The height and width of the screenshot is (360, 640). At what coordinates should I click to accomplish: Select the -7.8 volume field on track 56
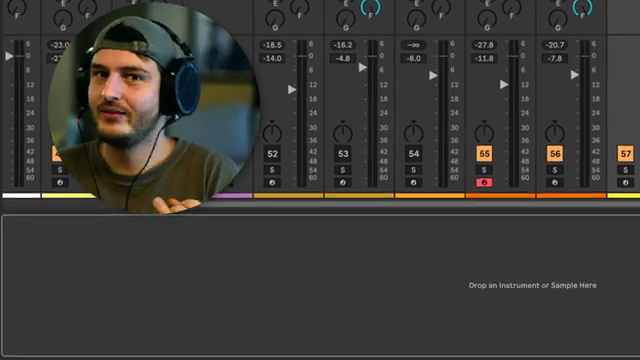click(555, 58)
